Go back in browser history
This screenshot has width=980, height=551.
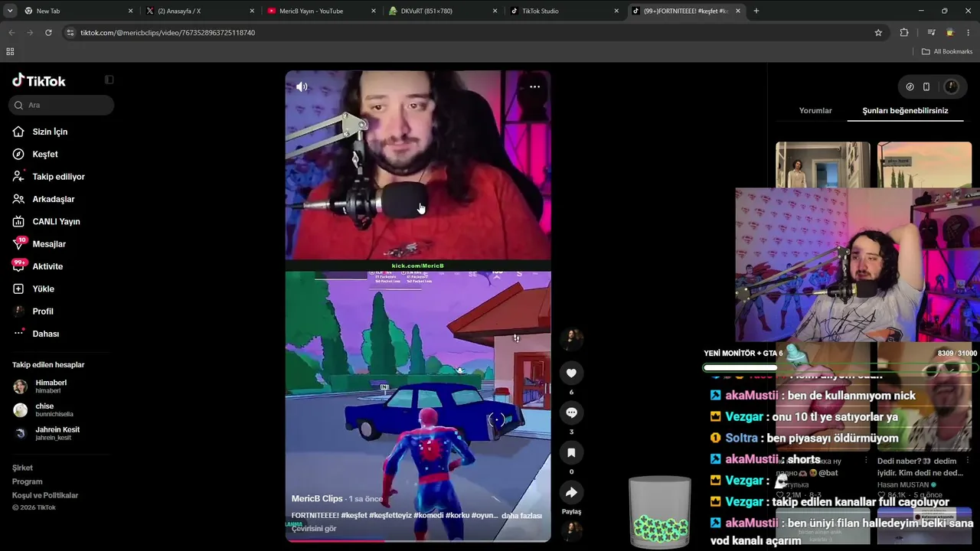[x=11, y=33]
